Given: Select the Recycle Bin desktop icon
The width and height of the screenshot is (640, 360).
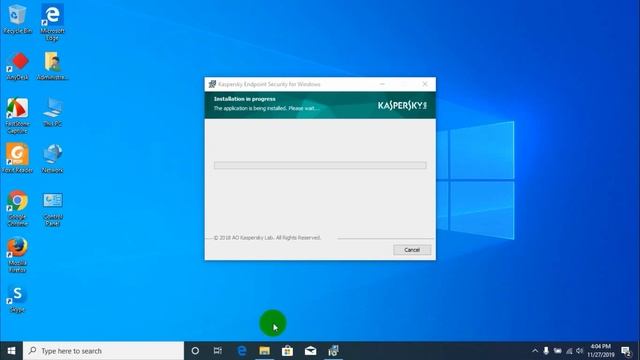Looking at the screenshot, I should click(17, 19).
